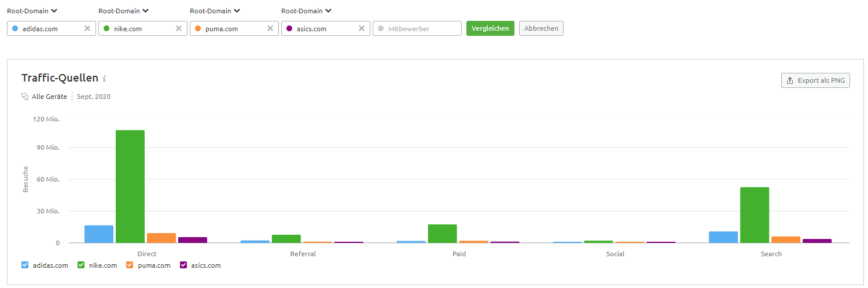Click inside the asics.com domain field
868x288 pixels.
click(x=326, y=28)
